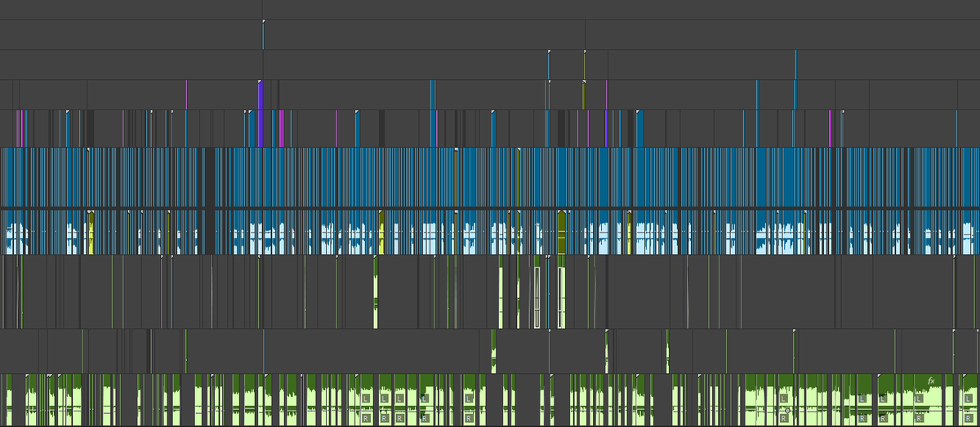980x427 pixels.
Task: Select the lone blue clip on the topmost track
Action: (263, 35)
